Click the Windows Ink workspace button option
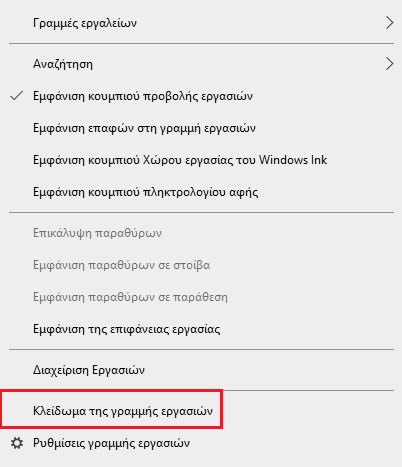This screenshot has height=467, width=402. 201,160
